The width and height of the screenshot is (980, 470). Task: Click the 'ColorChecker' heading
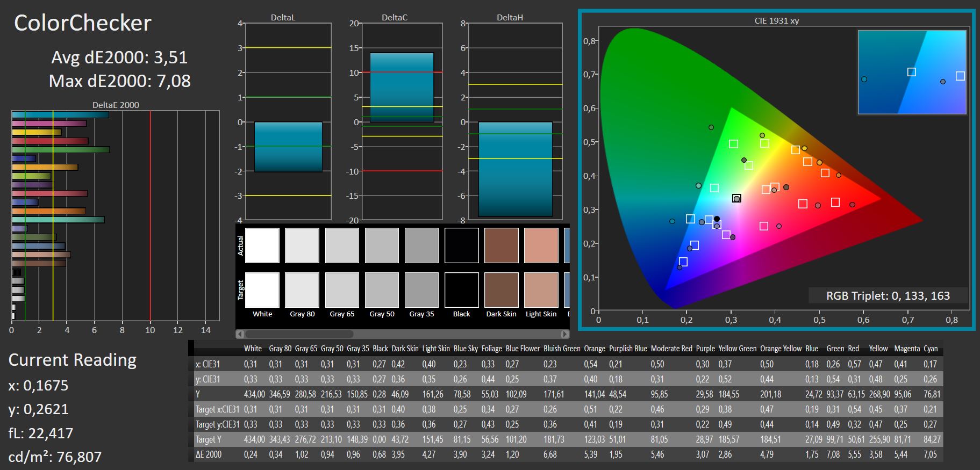83,23
